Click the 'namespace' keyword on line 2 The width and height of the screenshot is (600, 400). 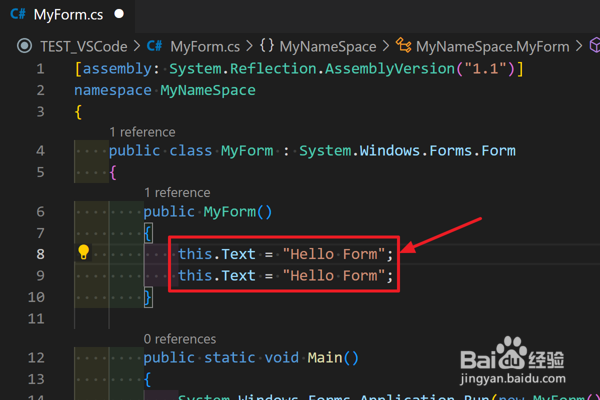pos(113,91)
